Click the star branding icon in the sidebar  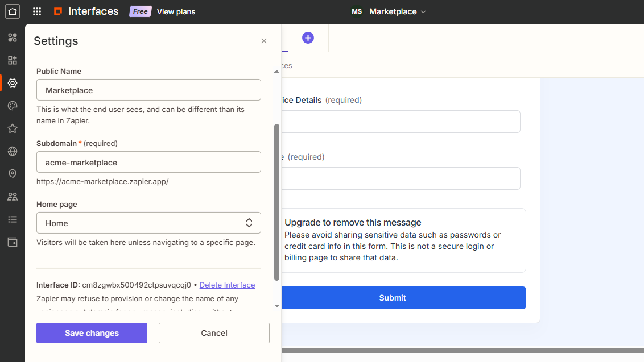click(12, 128)
